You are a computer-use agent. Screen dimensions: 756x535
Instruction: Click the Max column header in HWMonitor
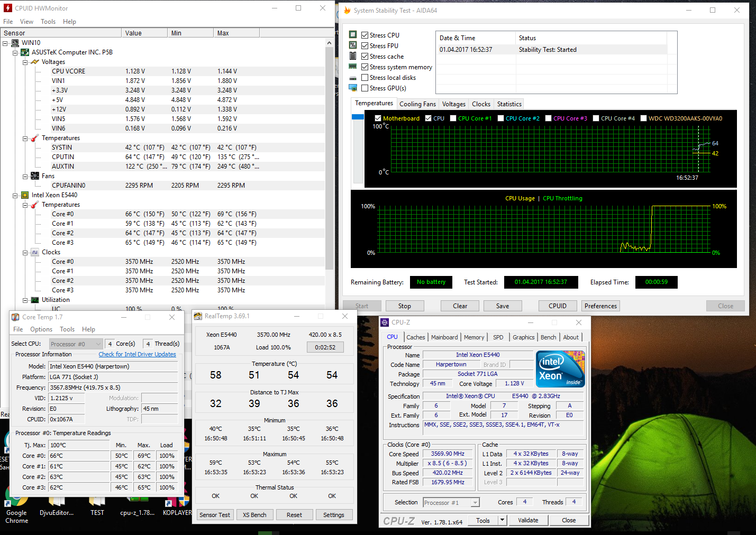236,33
